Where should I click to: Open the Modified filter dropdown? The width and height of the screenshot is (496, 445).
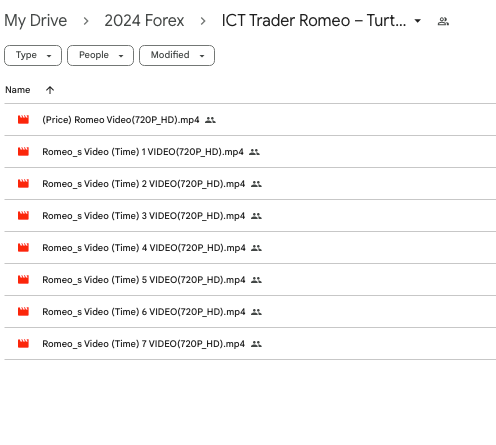click(x=177, y=55)
